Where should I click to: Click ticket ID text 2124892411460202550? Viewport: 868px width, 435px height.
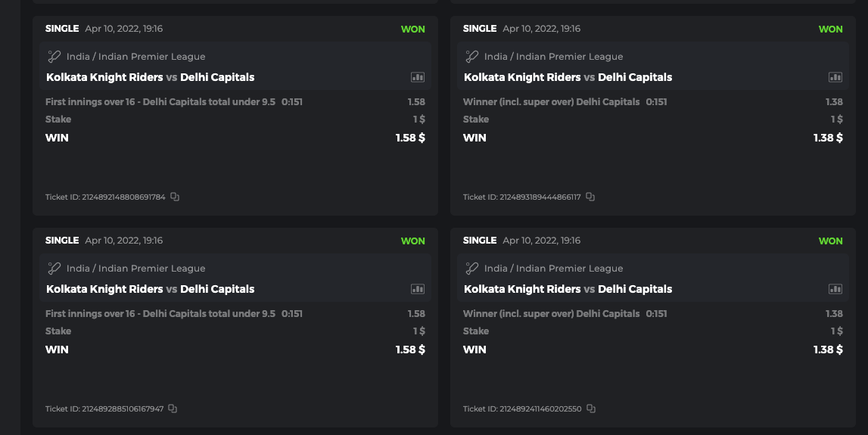pyautogui.click(x=540, y=409)
